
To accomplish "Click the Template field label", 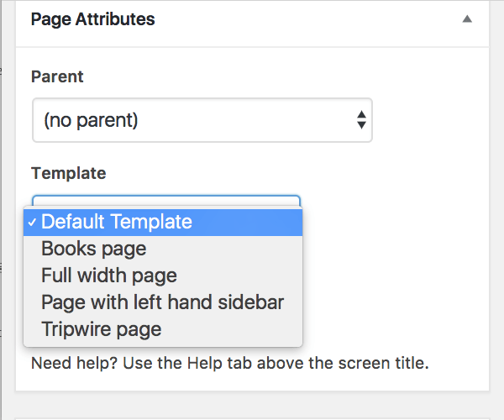I will point(68,174).
